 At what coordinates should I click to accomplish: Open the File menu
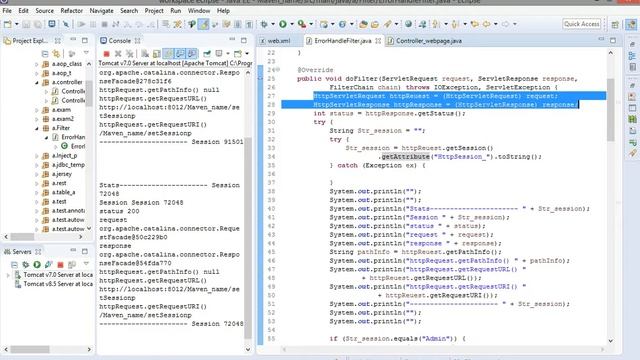7,11
